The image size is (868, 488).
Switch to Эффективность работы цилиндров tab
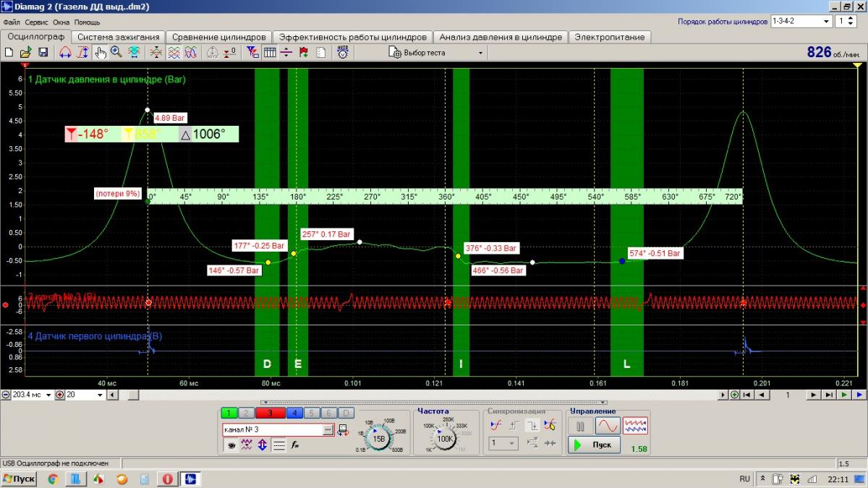point(353,37)
